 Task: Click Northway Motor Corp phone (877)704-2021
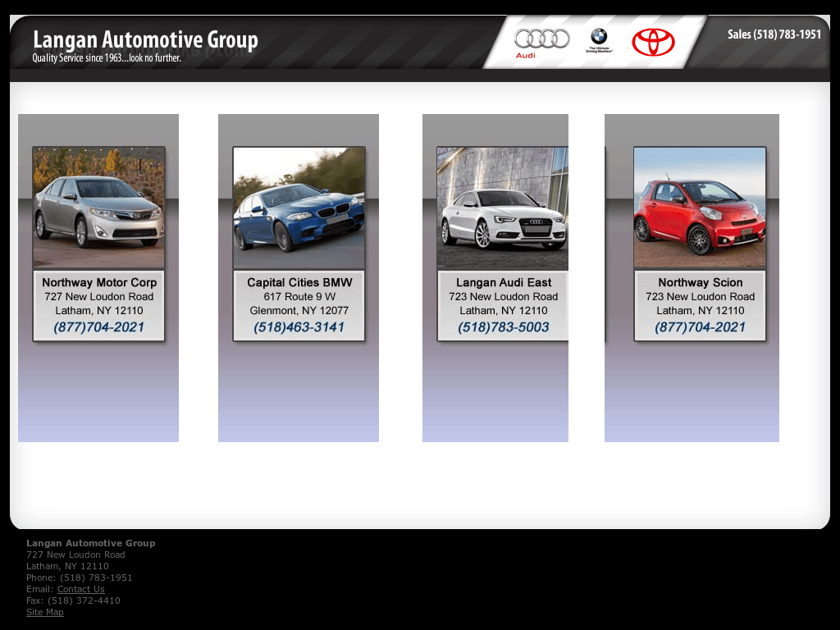[x=98, y=326]
